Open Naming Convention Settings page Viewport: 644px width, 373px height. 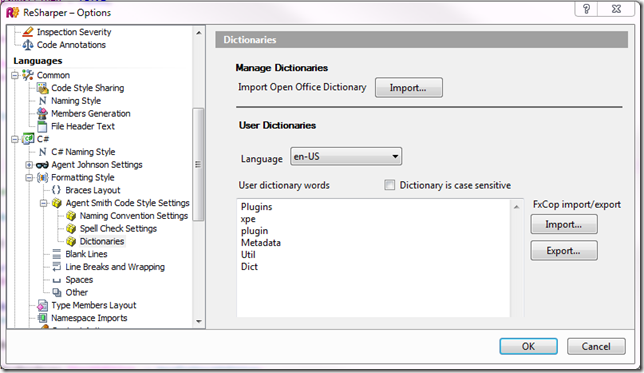pyautogui.click(x=134, y=216)
